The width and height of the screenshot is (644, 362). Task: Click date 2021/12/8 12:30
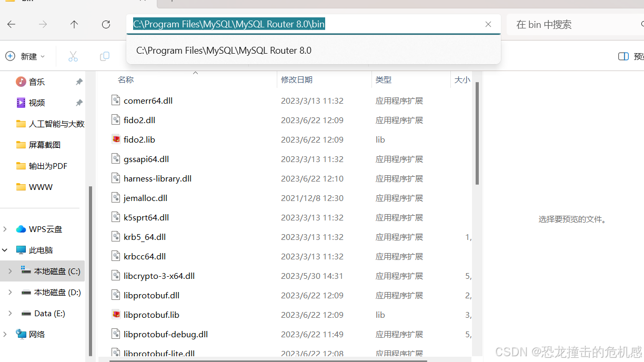pyautogui.click(x=312, y=198)
